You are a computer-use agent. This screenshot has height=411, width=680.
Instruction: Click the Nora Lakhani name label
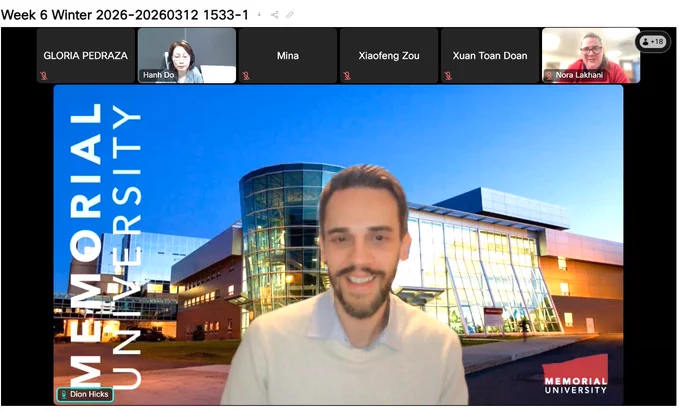579,75
